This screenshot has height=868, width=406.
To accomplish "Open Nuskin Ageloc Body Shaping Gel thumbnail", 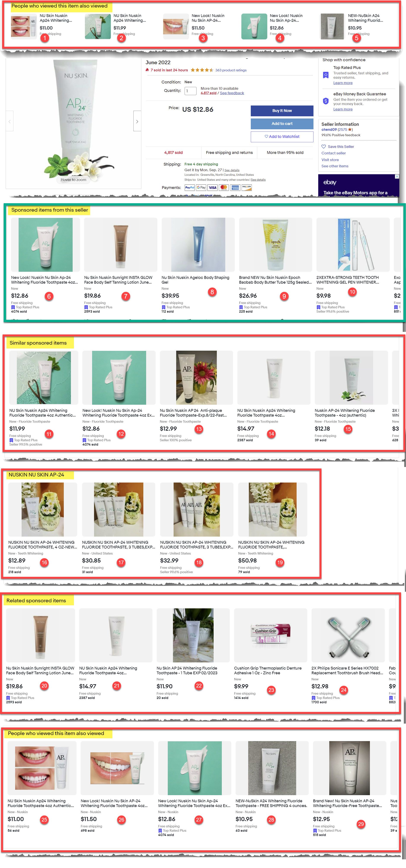I will (x=198, y=245).
